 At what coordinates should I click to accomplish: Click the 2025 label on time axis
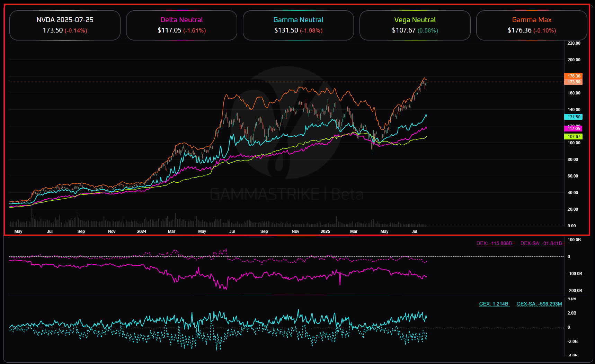point(325,231)
